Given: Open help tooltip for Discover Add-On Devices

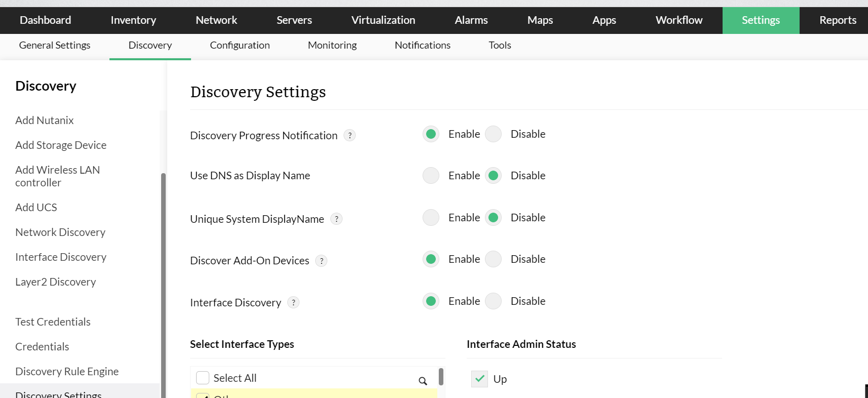Looking at the screenshot, I should (321, 261).
